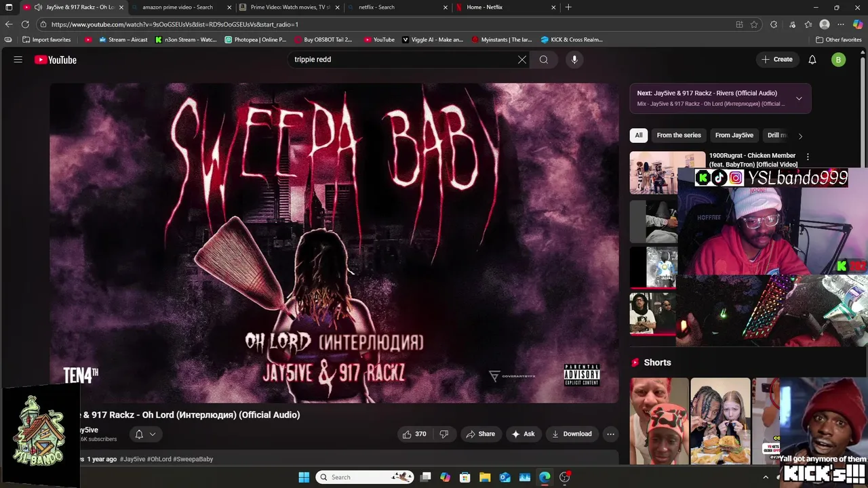Open the green B account avatar
The width and height of the screenshot is (868, 488).
pyautogui.click(x=839, y=60)
